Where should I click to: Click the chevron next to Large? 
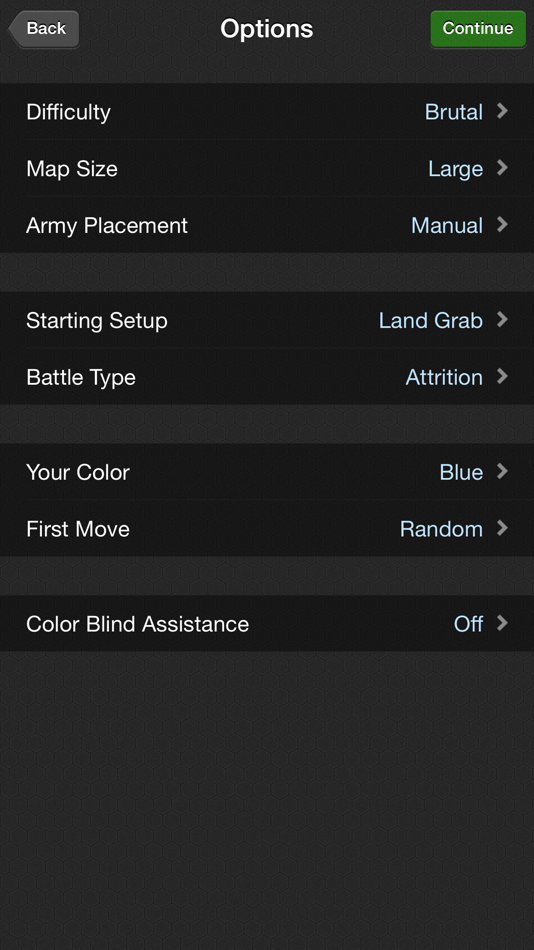point(502,168)
